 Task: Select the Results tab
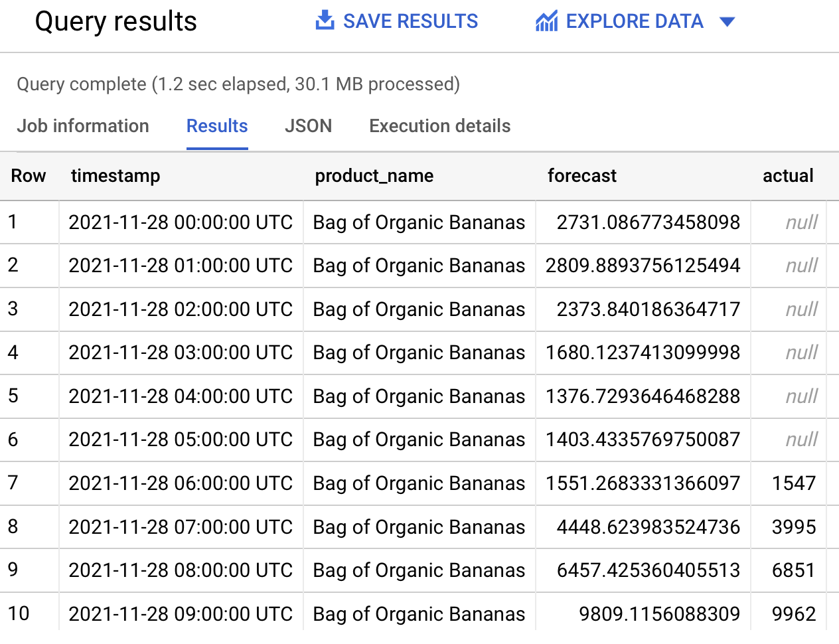pyautogui.click(x=216, y=125)
